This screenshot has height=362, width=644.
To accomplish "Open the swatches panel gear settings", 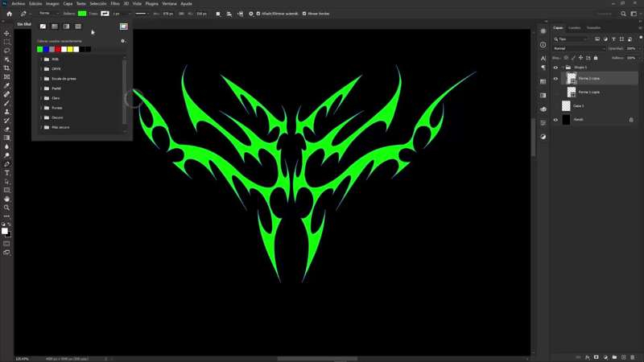I will [x=123, y=40].
